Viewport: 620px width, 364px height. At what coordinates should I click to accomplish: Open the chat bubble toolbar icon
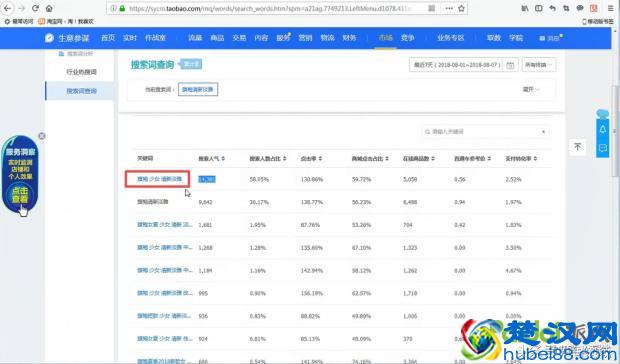pyautogui.click(x=580, y=8)
